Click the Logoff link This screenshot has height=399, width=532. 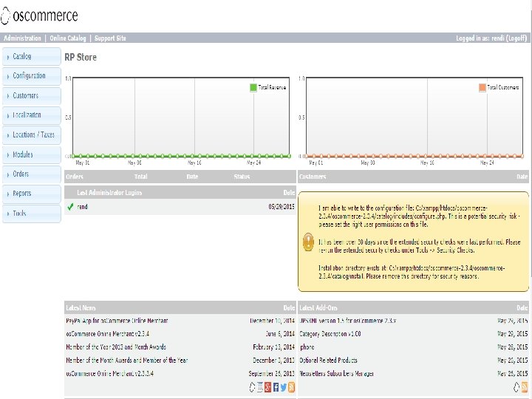[516, 38]
